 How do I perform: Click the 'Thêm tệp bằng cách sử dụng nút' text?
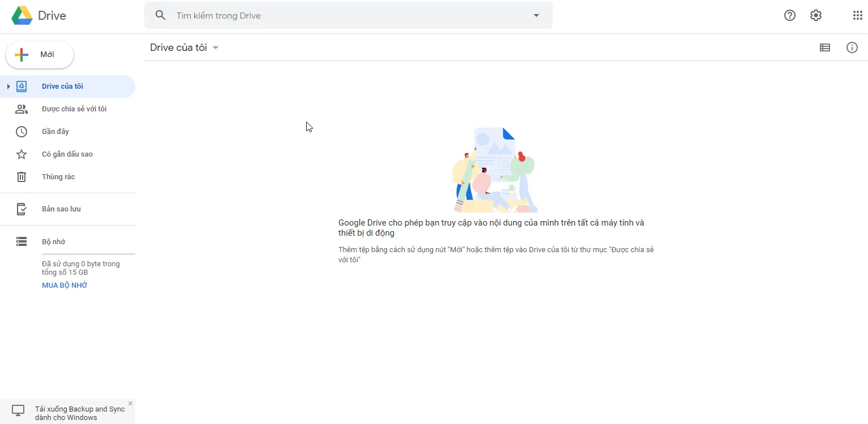496,254
